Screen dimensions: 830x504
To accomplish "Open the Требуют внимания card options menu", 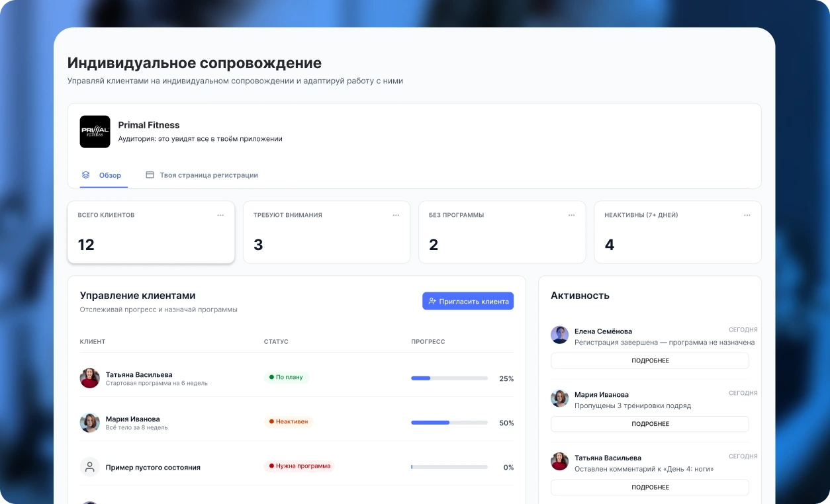I will pyautogui.click(x=396, y=215).
